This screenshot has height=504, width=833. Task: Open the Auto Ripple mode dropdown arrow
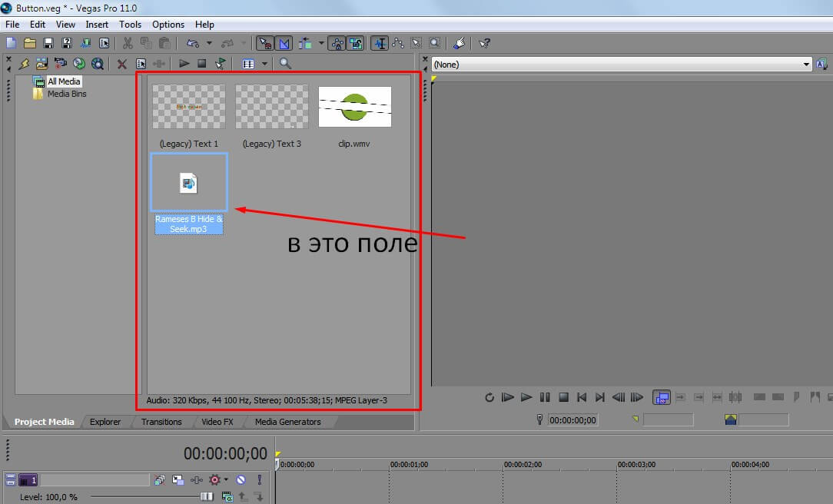[321, 43]
